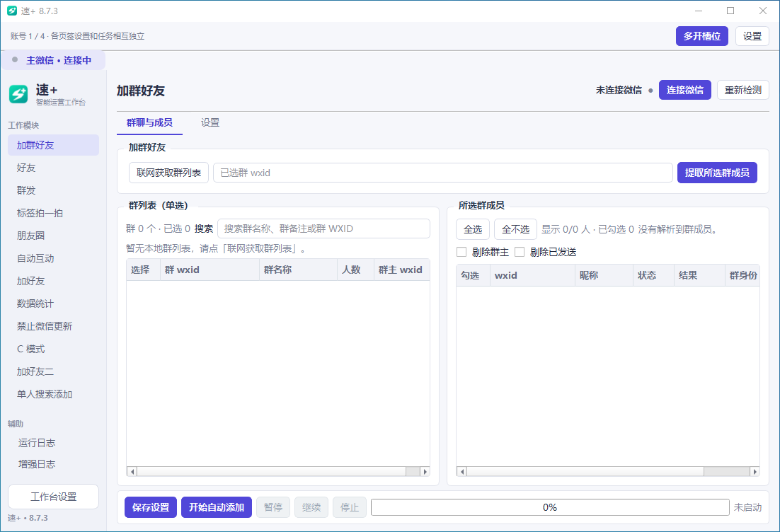Click the 0% progress bar

(x=550, y=507)
